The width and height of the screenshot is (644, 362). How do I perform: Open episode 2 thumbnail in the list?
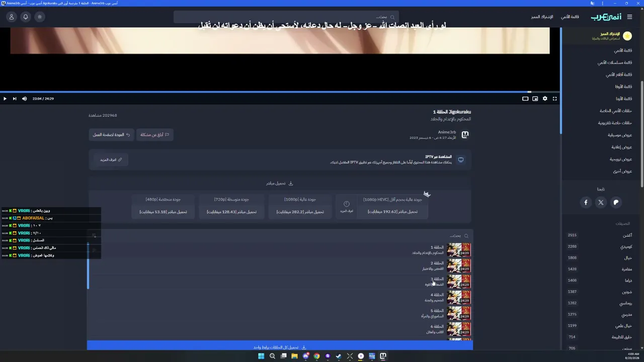tap(459, 265)
